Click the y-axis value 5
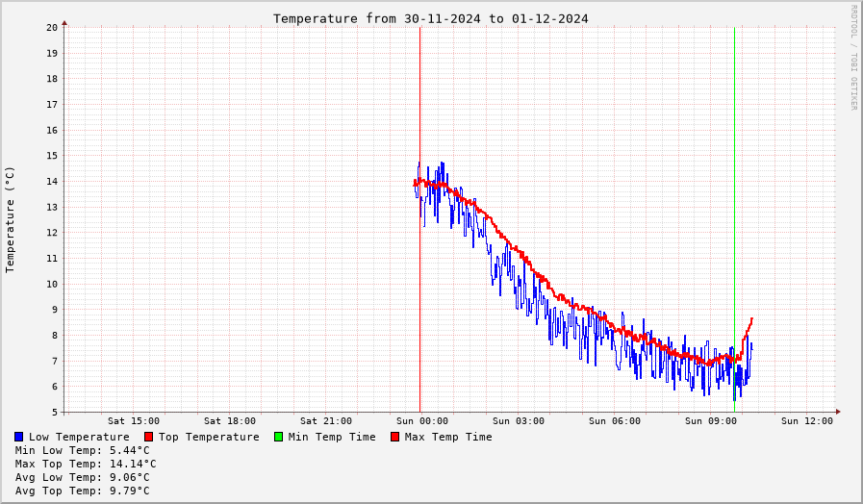This screenshot has width=863, height=504. pyautogui.click(x=55, y=412)
